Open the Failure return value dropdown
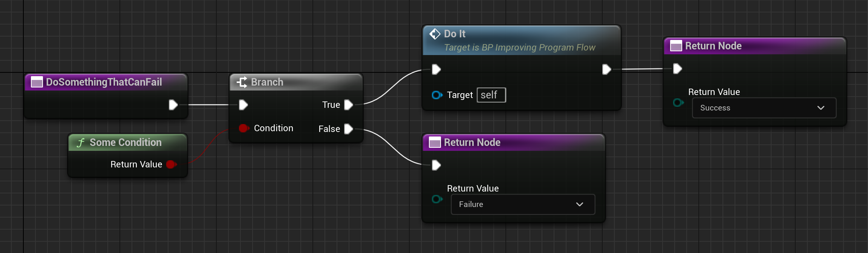868x253 pixels. click(523, 204)
